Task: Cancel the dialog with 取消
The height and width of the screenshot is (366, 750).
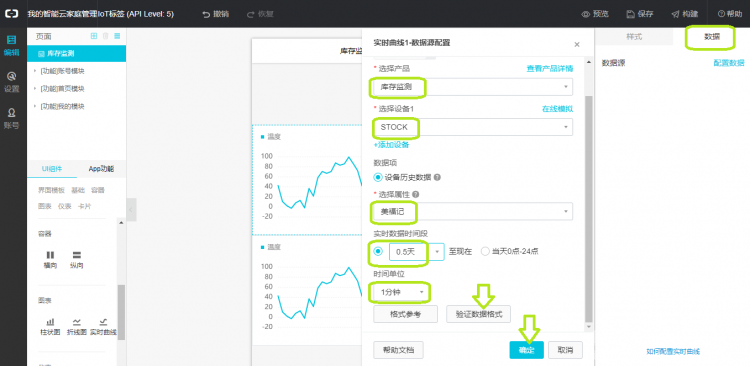Action: (x=565, y=350)
